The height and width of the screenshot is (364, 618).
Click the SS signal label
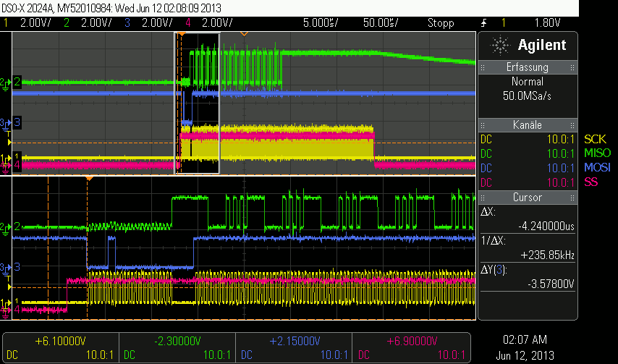591,182
